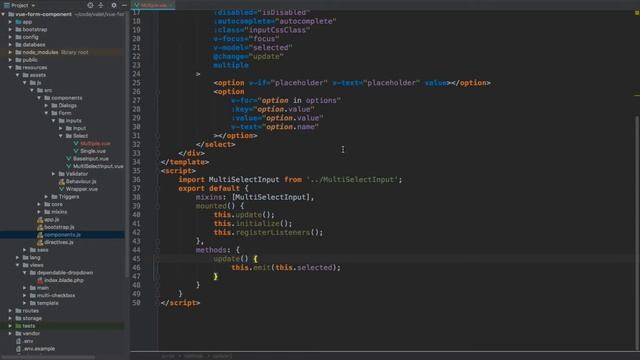
Task: Open BaseInput.vue file
Action: (90, 159)
